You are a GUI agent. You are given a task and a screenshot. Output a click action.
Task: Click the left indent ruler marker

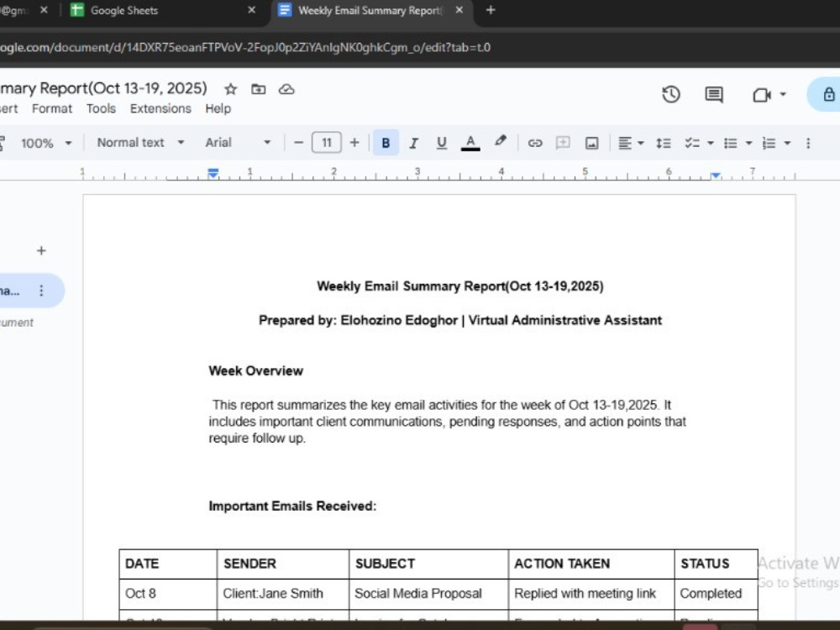(213, 173)
